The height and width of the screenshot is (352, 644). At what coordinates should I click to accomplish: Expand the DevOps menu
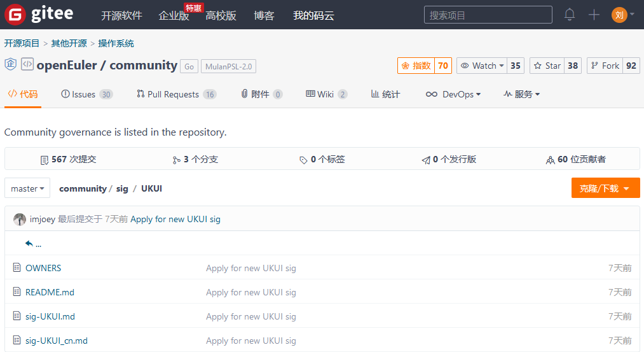pyautogui.click(x=453, y=94)
